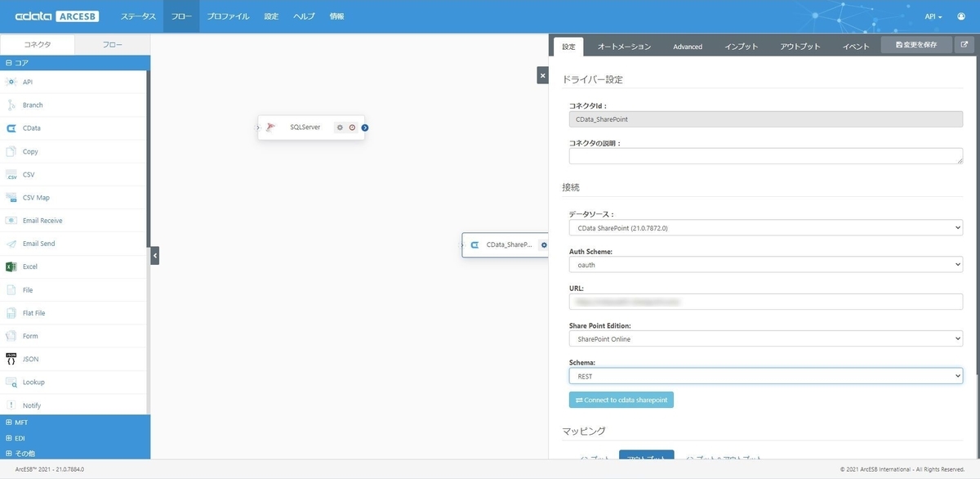Switch to Advanced tab

(x=688, y=47)
